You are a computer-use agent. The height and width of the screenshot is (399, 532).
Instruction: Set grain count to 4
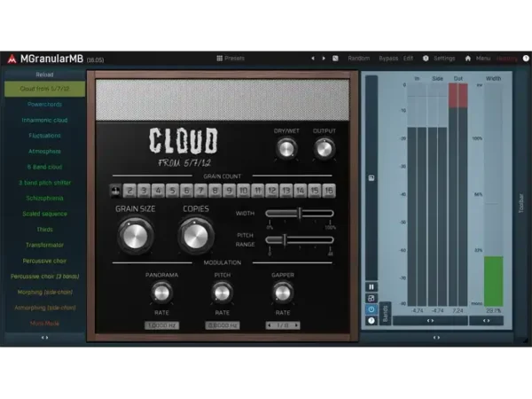pos(158,191)
